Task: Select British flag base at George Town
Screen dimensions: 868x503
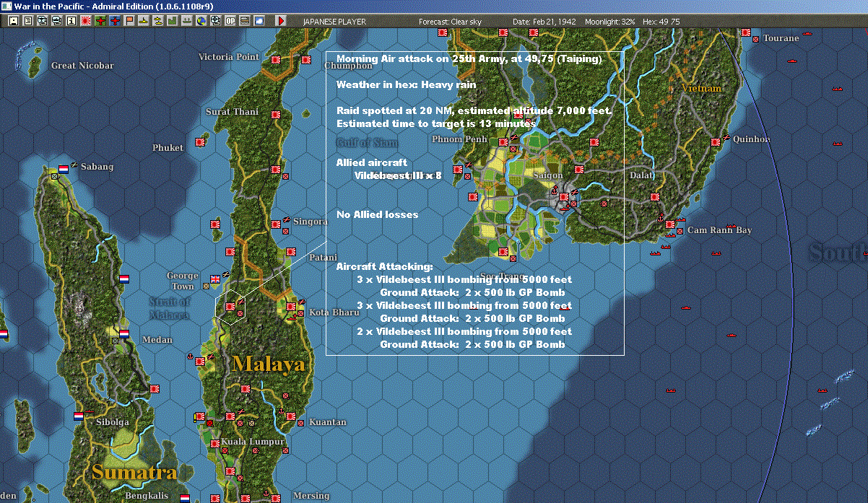Action: (x=214, y=279)
